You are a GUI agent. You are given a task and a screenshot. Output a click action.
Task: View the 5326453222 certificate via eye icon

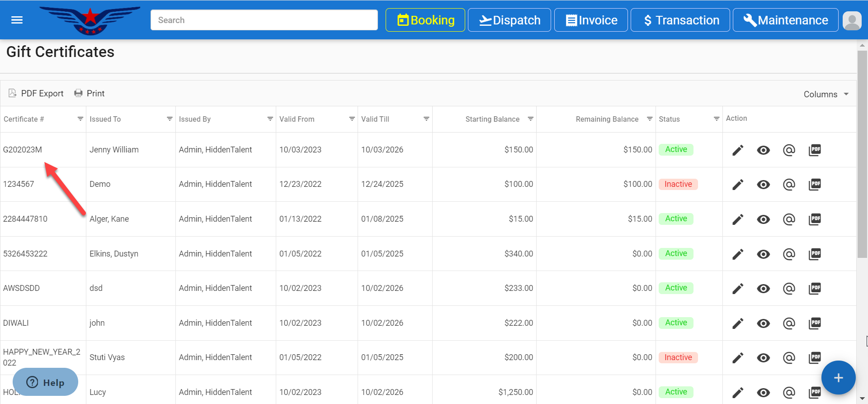764,254
